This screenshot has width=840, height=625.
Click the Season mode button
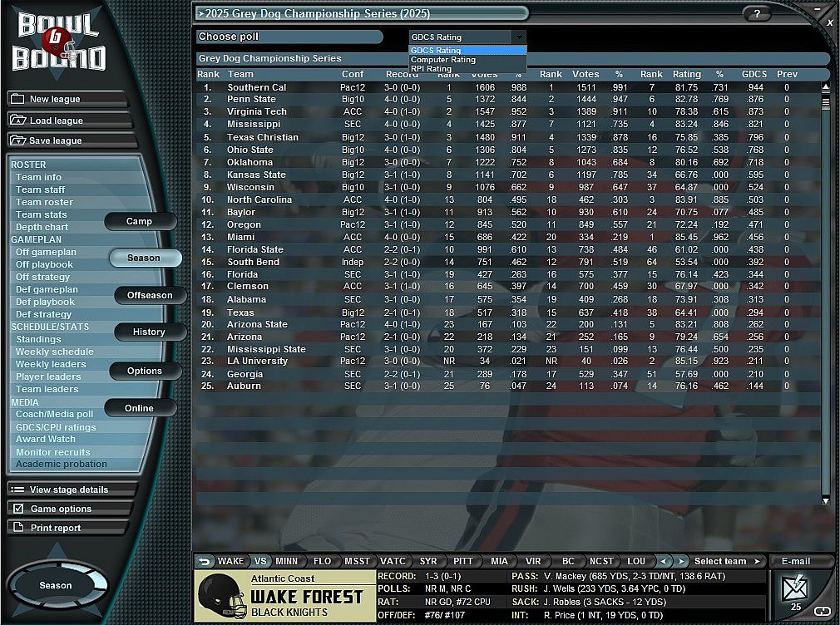[x=144, y=258]
